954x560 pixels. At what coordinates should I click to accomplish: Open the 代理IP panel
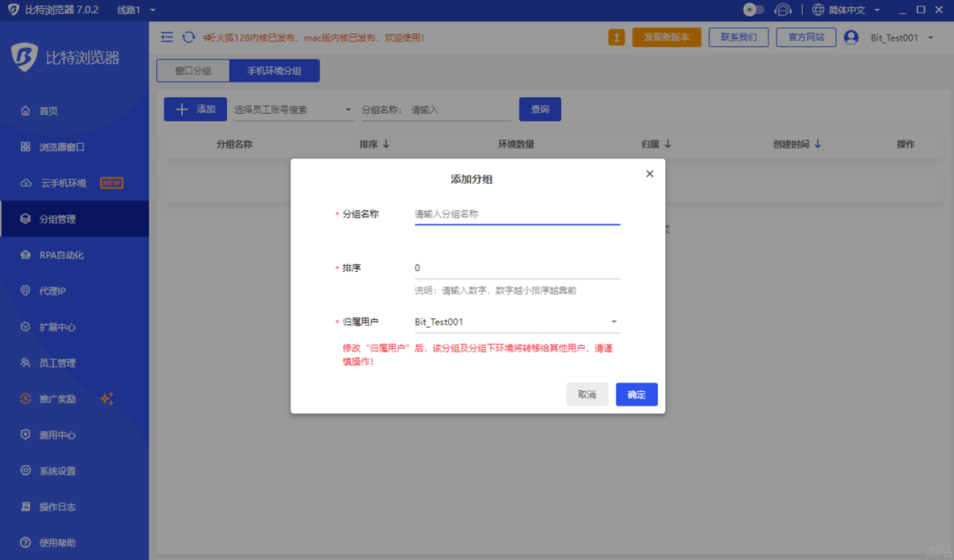pos(53,290)
